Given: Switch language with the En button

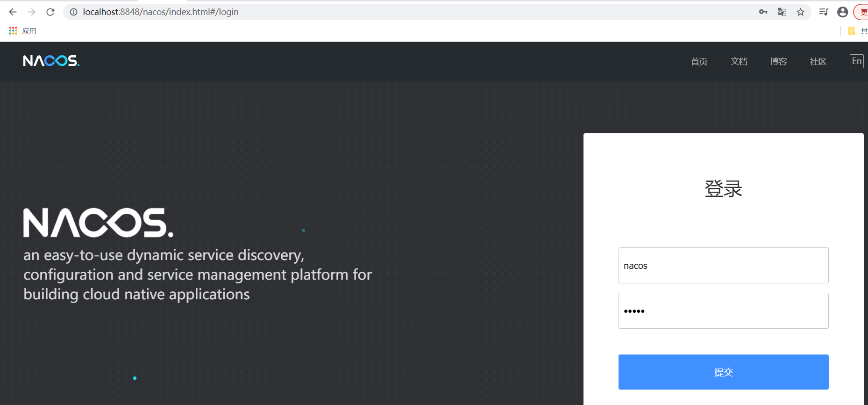Looking at the screenshot, I should click(857, 61).
